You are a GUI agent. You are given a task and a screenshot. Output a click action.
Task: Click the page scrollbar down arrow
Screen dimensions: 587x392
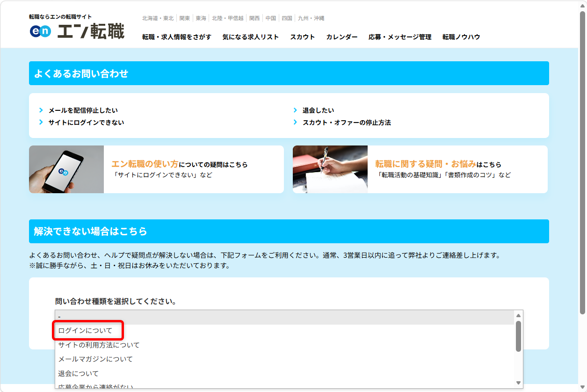click(x=582, y=387)
